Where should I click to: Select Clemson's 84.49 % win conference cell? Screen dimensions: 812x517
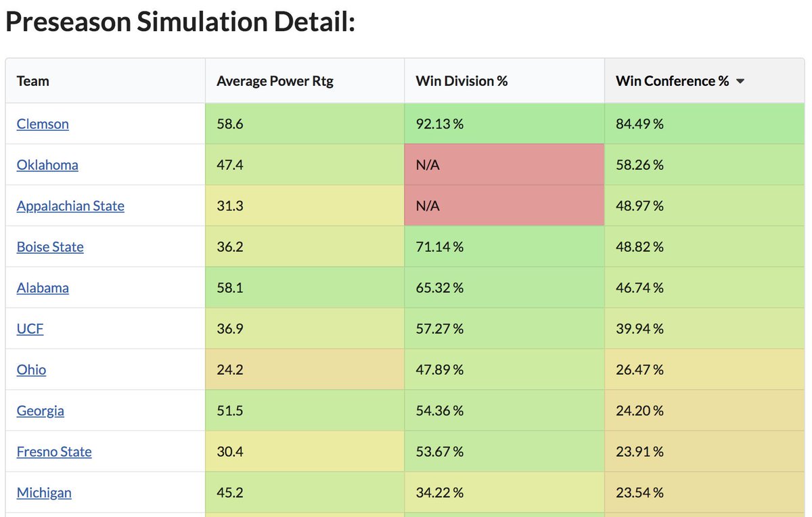click(x=704, y=124)
